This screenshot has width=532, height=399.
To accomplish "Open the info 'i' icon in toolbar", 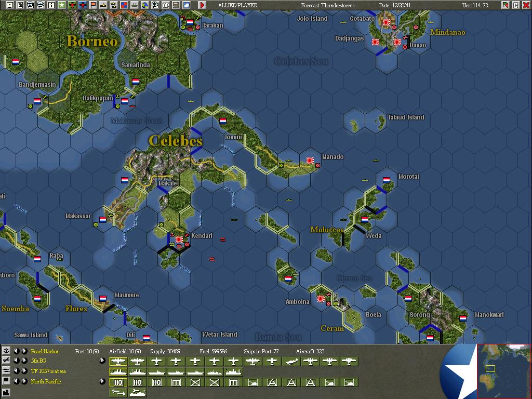I will pos(51,5).
